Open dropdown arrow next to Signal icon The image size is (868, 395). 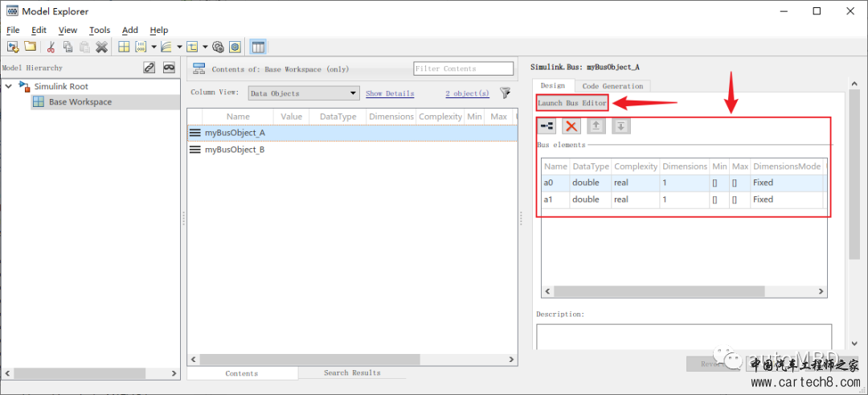[178, 47]
